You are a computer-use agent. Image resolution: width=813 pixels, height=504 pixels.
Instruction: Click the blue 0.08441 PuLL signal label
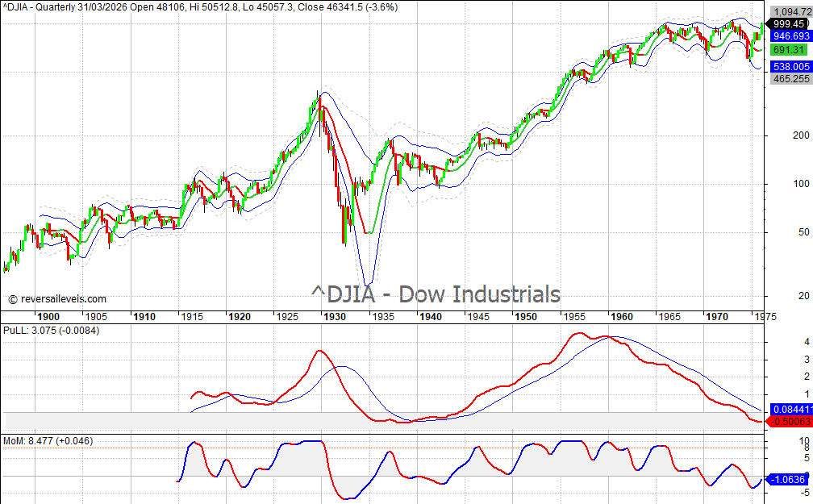[x=790, y=409]
